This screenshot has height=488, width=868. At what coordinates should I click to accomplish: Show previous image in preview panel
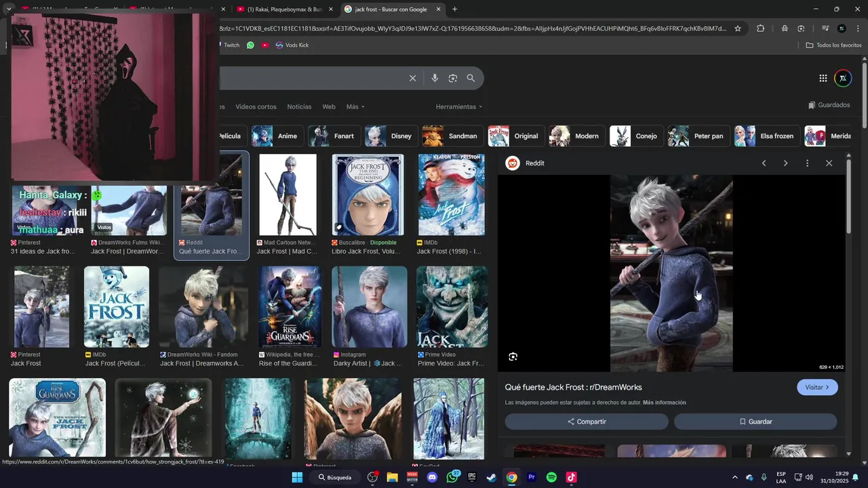pos(764,163)
